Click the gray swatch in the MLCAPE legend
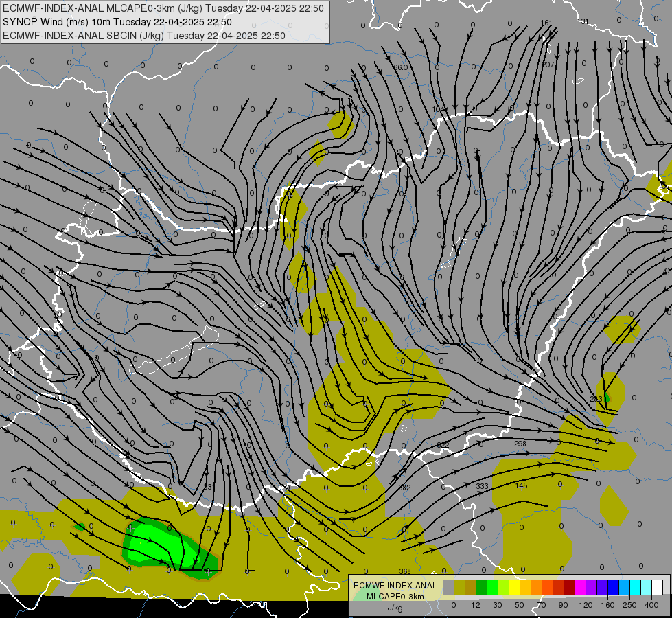The height and width of the screenshot is (618, 672). click(x=449, y=587)
